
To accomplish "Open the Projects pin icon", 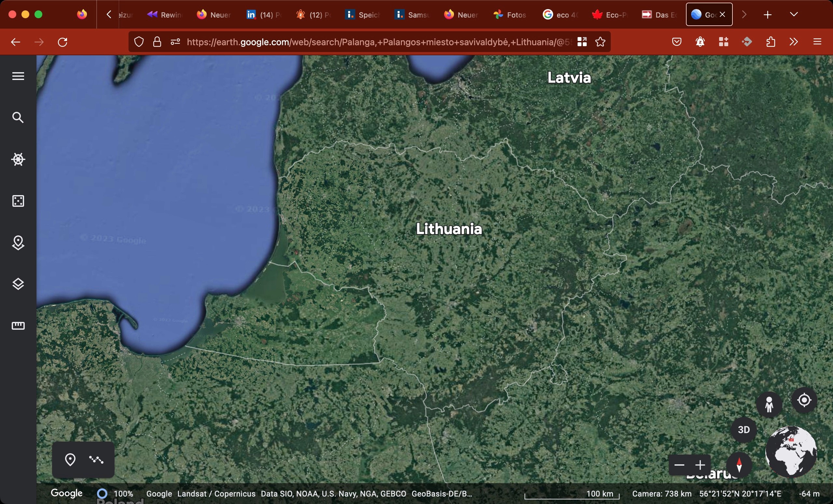I will (x=18, y=243).
